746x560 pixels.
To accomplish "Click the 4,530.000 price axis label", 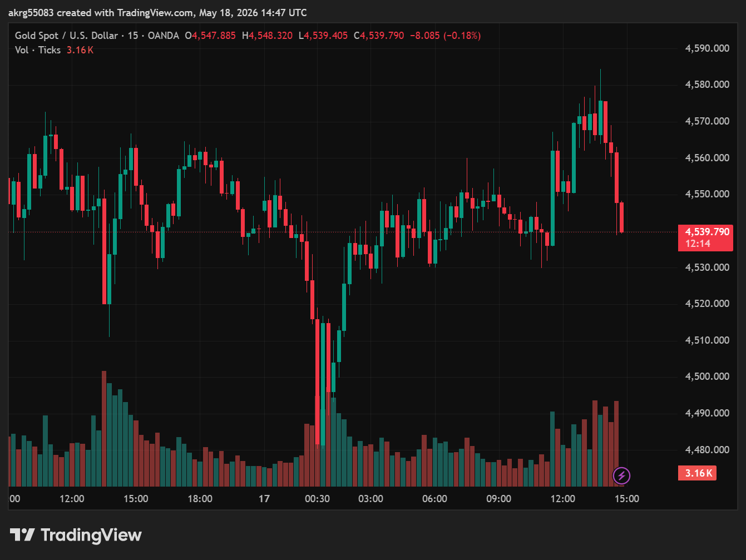I will [x=707, y=267].
